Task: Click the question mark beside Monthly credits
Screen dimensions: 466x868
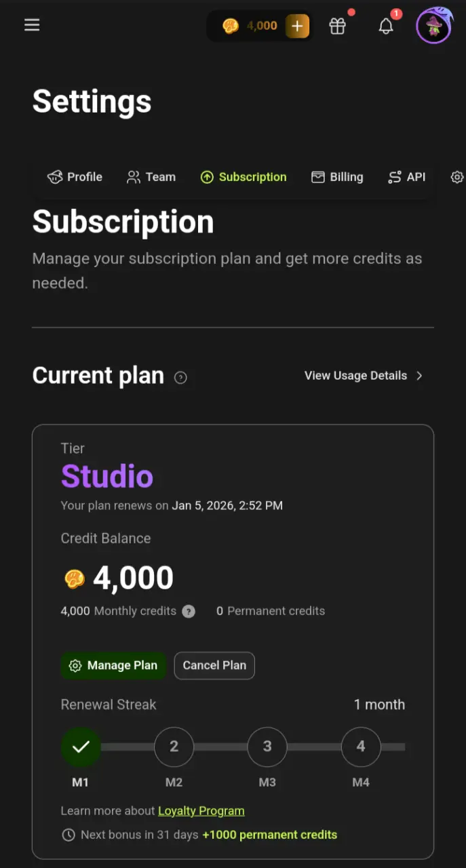Action: 189,611
